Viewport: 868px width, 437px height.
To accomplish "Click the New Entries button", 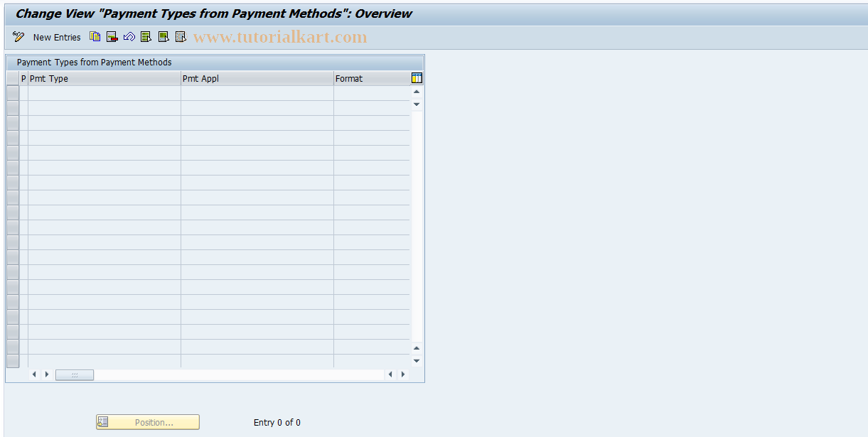I will [57, 37].
